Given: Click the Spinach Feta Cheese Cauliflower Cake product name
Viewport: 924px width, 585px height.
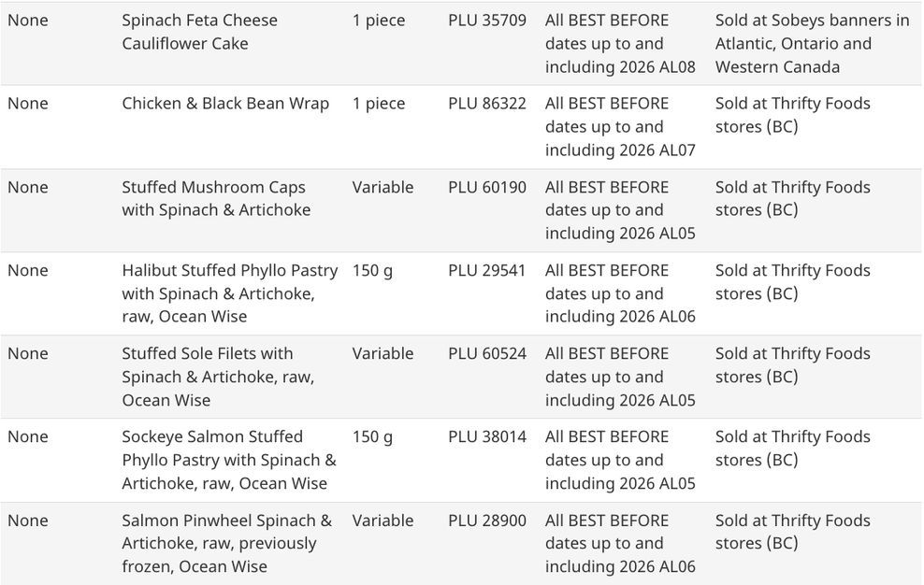Looking at the screenshot, I should coord(199,32).
